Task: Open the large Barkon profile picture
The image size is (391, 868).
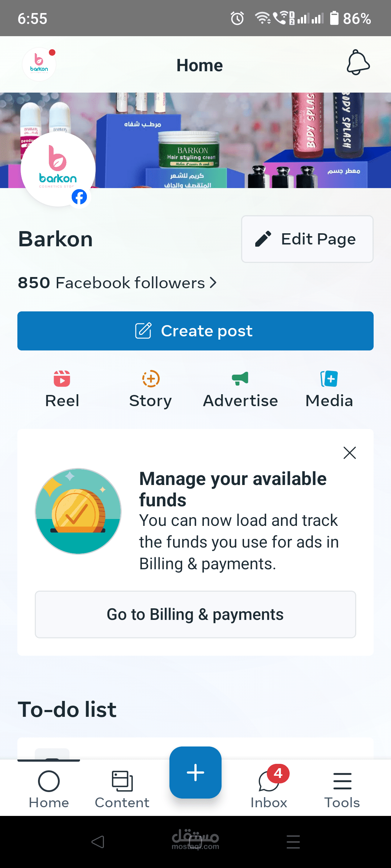Action: 58,169
